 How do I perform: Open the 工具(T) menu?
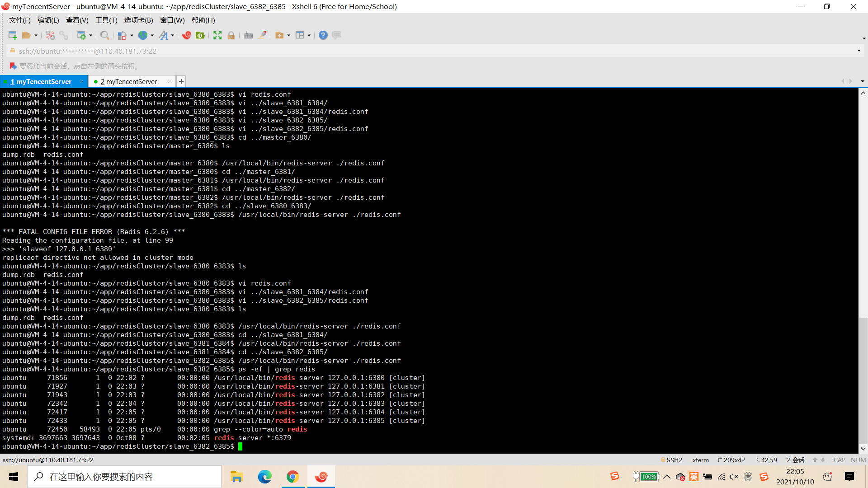pos(106,20)
